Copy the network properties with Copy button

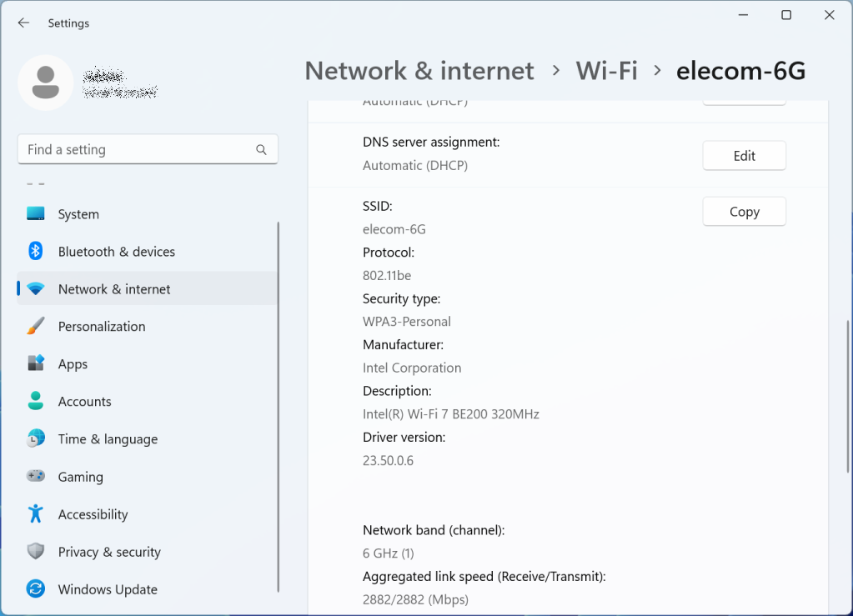744,211
